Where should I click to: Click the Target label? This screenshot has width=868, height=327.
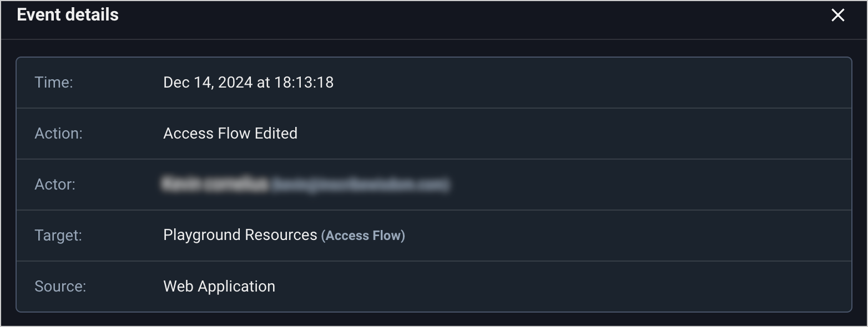click(58, 236)
